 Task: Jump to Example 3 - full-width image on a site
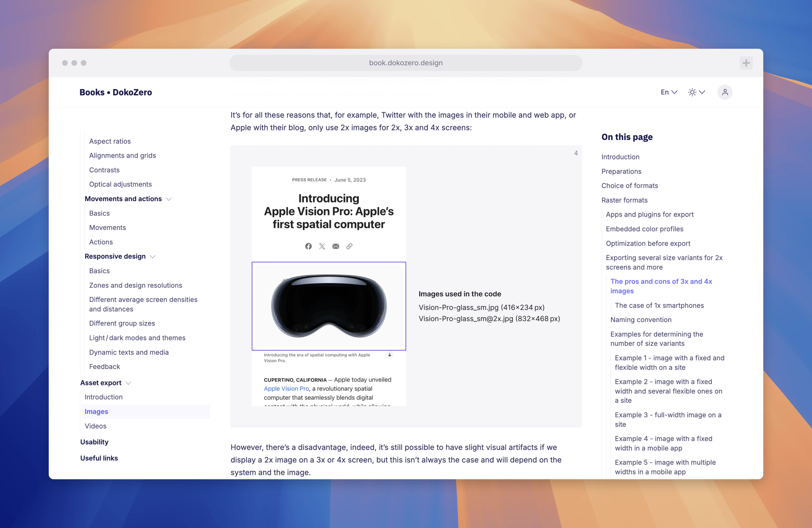(x=668, y=420)
